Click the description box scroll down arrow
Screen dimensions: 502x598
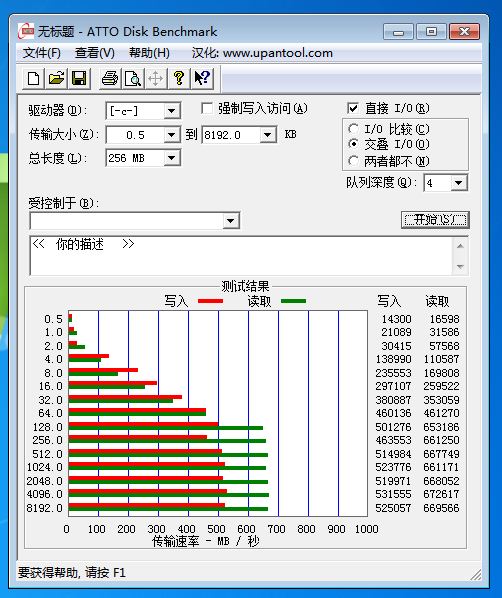(460, 266)
